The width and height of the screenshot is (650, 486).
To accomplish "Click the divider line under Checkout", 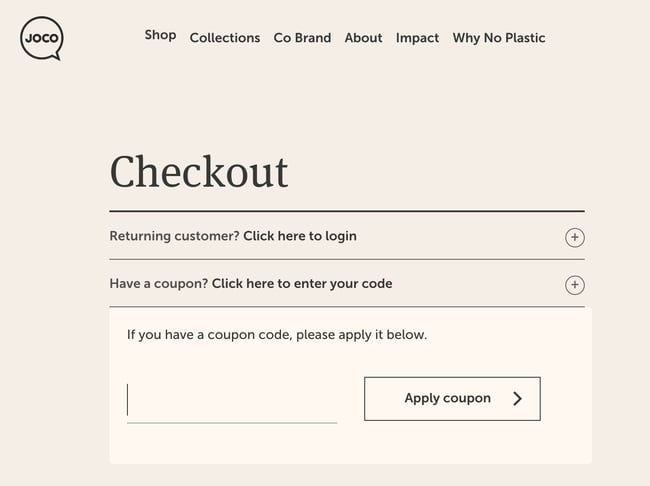I will [x=347, y=211].
